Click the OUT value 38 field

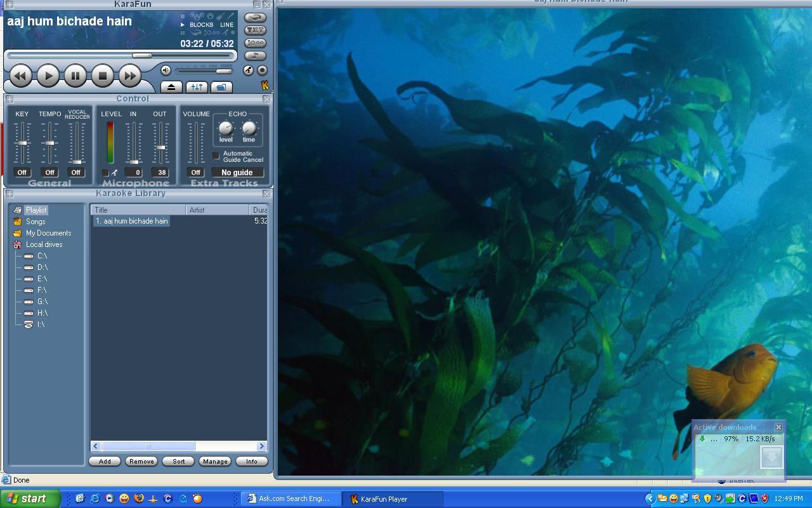161,173
